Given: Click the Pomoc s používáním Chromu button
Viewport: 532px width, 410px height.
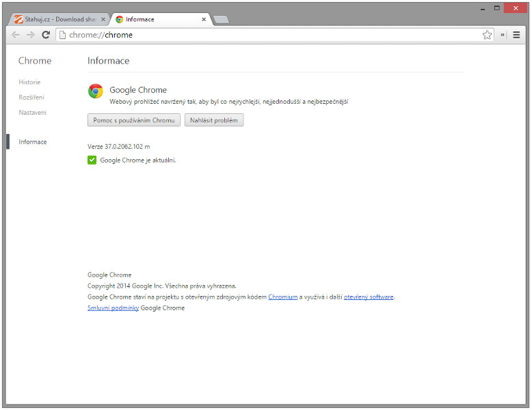Looking at the screenshot, I should point(134,120).
